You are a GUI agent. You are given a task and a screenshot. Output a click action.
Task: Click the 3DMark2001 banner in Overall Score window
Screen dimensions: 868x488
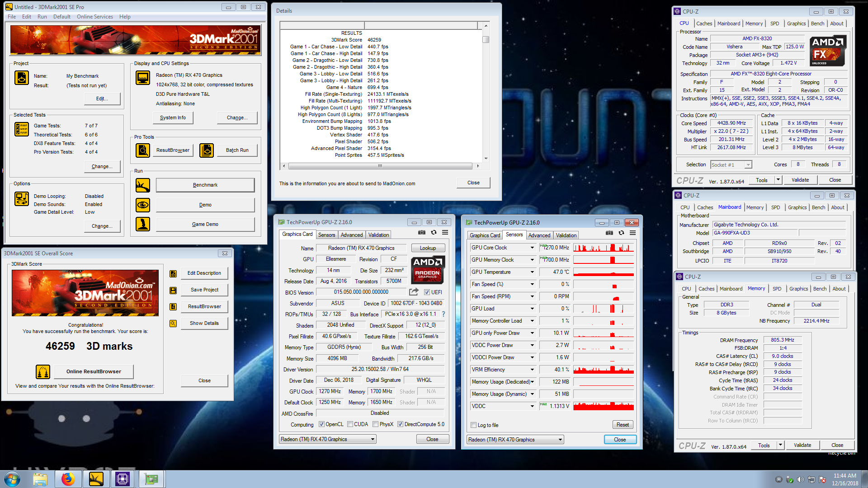85,293
